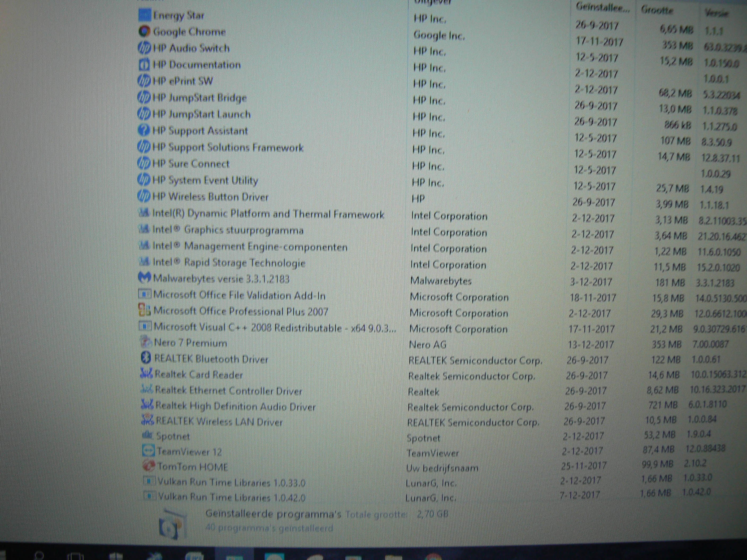
Task: Select Intel Rapid Storage Technologie entry
Action: point(229,262)
